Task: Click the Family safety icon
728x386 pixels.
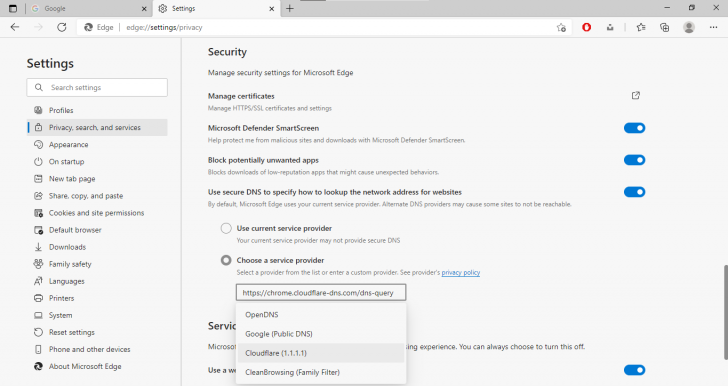Action: pyautogui.click(x=38, y=264)
